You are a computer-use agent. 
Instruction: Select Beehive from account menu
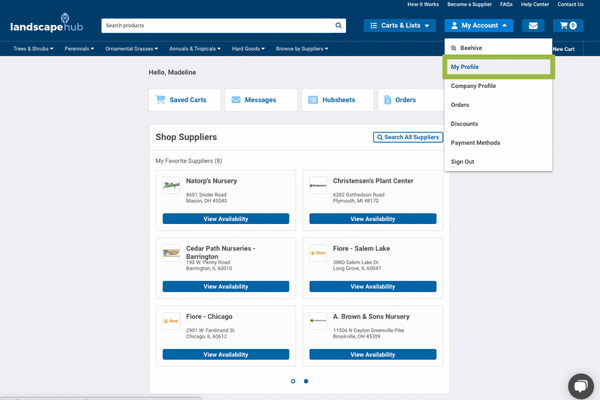(x=498, y=48)
